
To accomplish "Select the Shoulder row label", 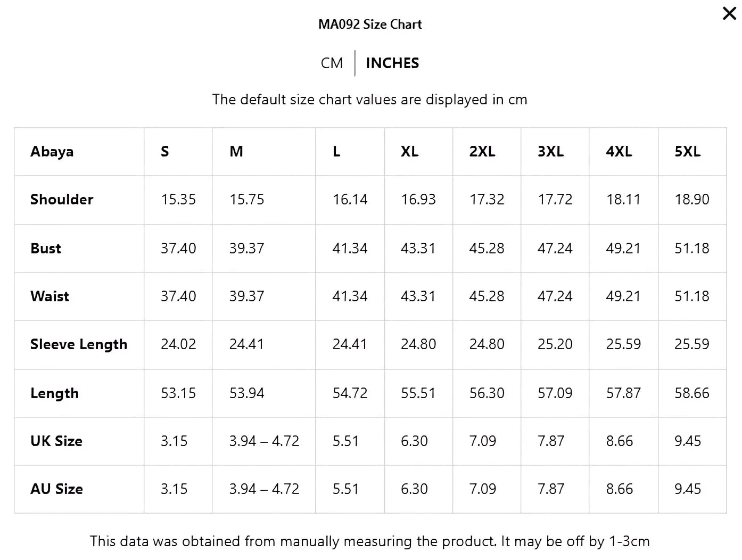I will [62, 200].
